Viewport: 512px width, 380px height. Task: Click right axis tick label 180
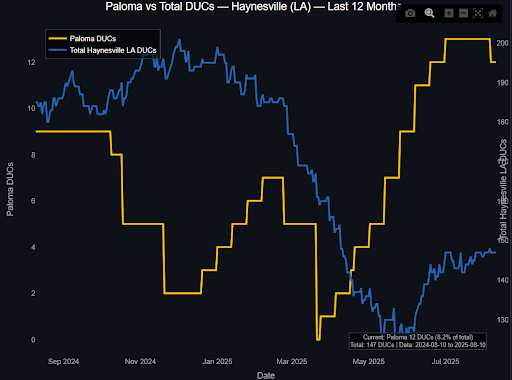[502, 122]
